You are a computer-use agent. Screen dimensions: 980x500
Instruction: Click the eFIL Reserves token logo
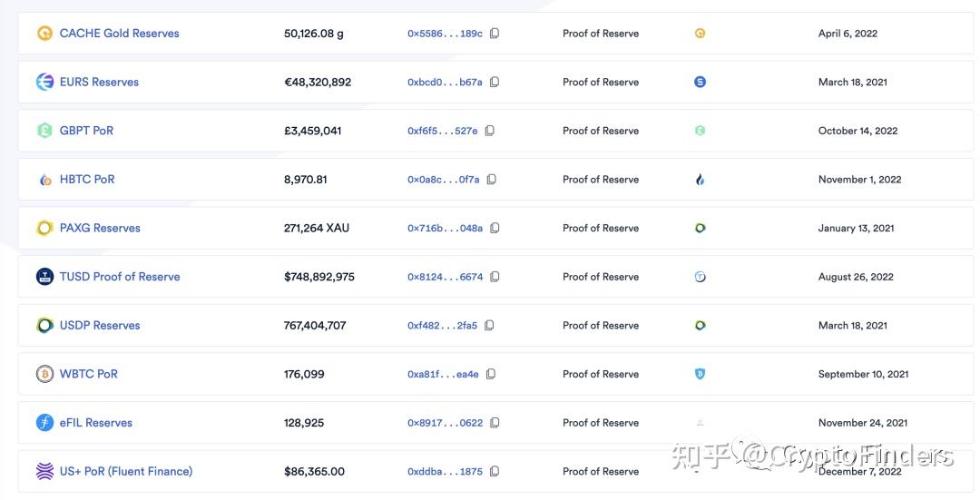click(x=44, y=423)
